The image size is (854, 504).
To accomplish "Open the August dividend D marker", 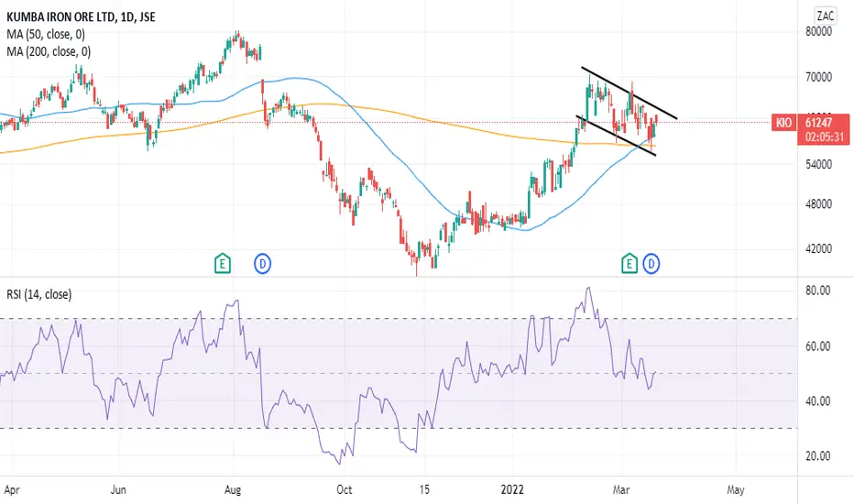I will [262, 264].
